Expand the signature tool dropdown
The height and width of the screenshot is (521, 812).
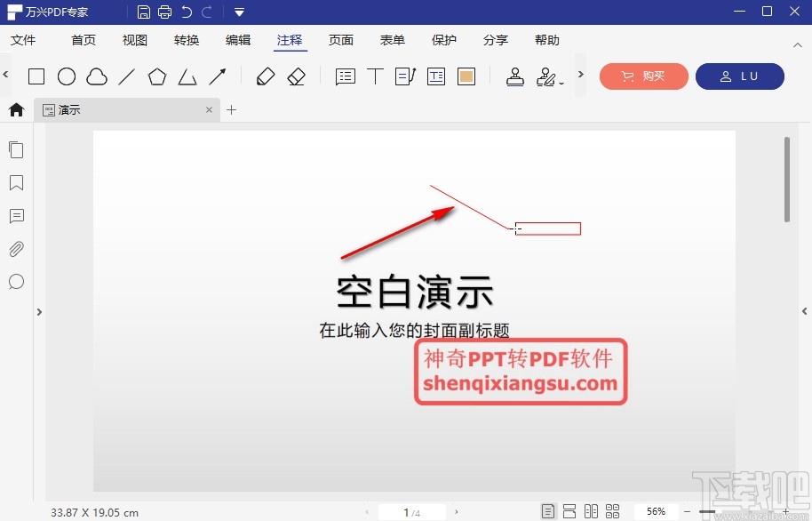click(560, 82)
